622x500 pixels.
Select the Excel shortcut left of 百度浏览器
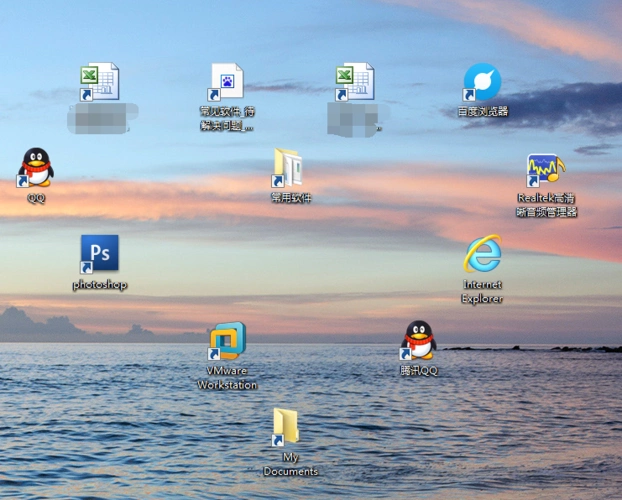355,82
